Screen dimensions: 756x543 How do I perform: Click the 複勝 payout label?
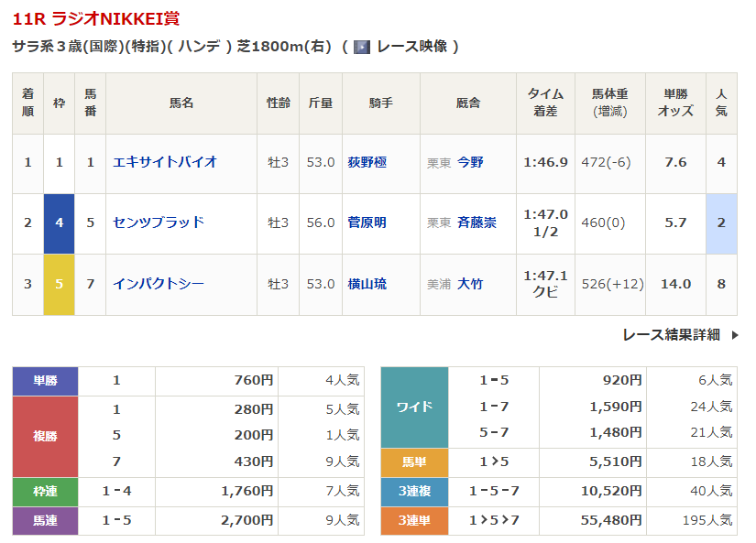[45, 437]
